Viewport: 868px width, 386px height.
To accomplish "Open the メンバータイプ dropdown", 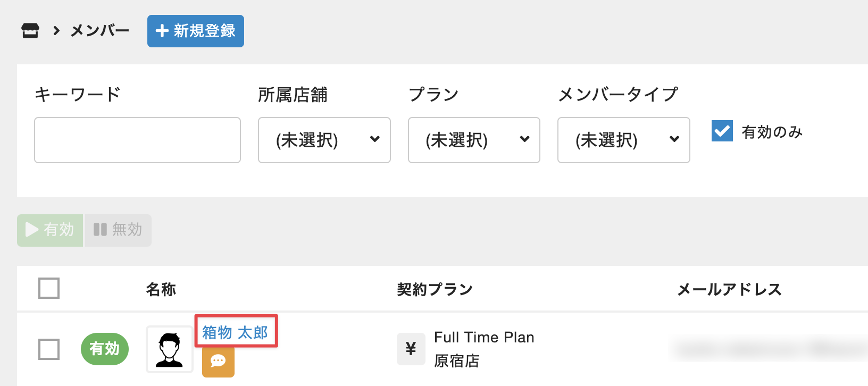I will (x=623, y=140).
